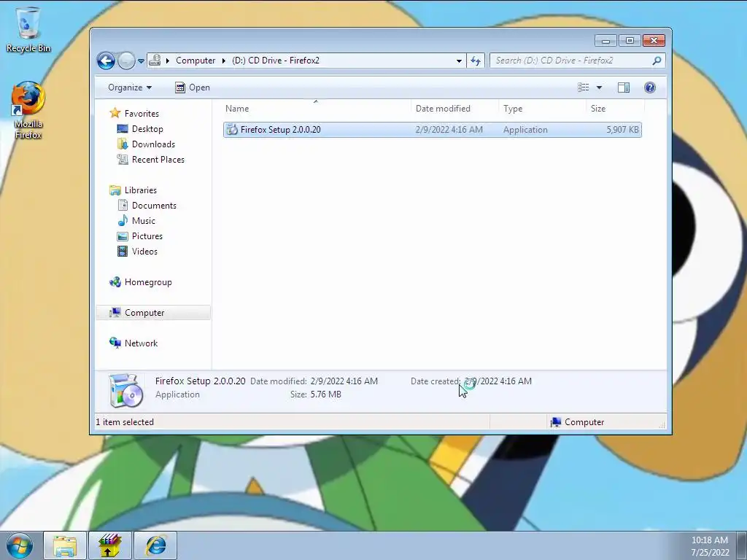Change the view with the view icon
The width and height of the screenshot is (747, 560).
point(583,87)
